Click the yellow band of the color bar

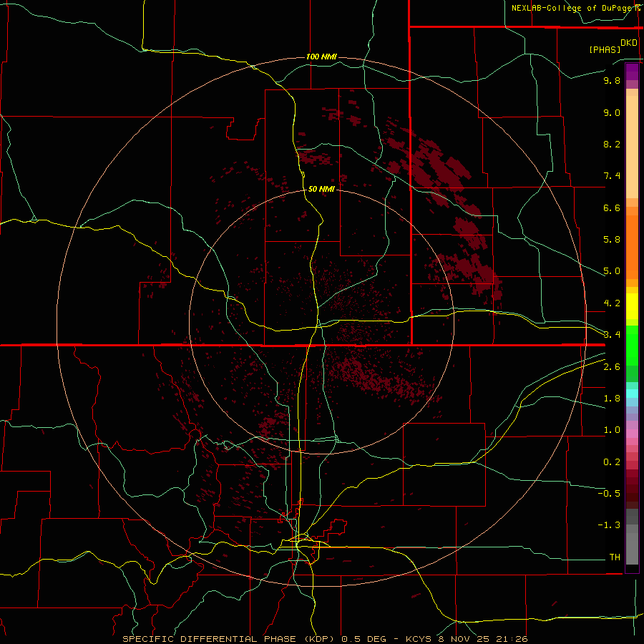point(632,306)
